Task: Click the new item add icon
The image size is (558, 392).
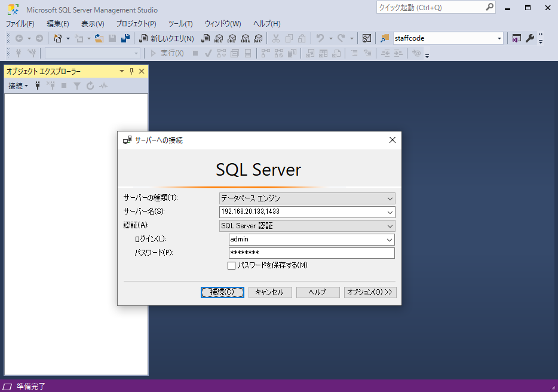Action: tap(79, 38)
